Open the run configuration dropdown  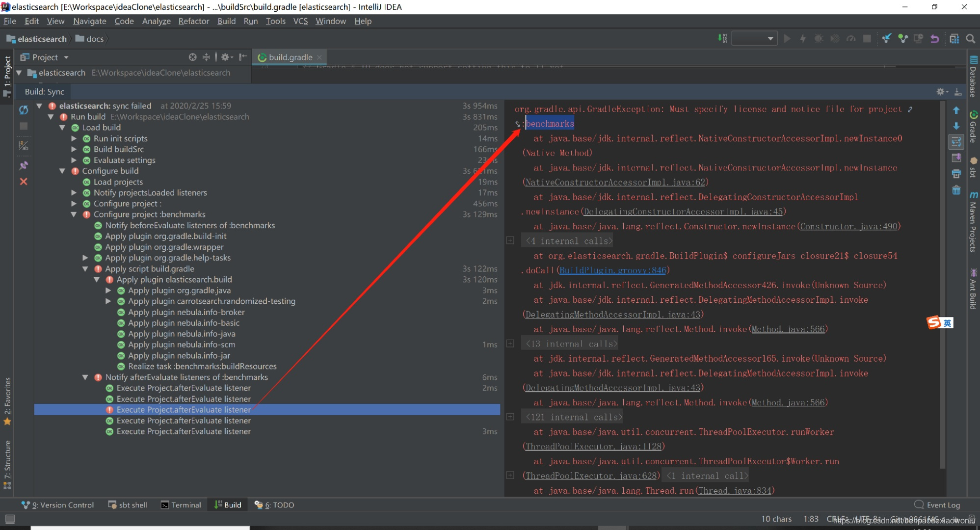pos(754,39)
